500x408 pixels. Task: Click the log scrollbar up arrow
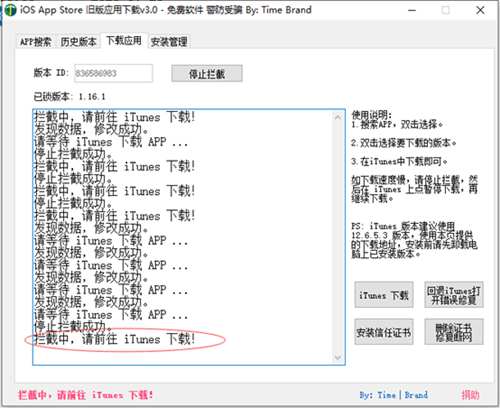click(338, 117)
